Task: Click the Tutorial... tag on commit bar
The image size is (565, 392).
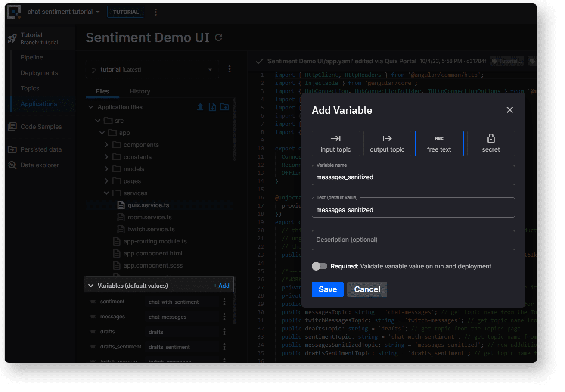Action: (507, 61)
